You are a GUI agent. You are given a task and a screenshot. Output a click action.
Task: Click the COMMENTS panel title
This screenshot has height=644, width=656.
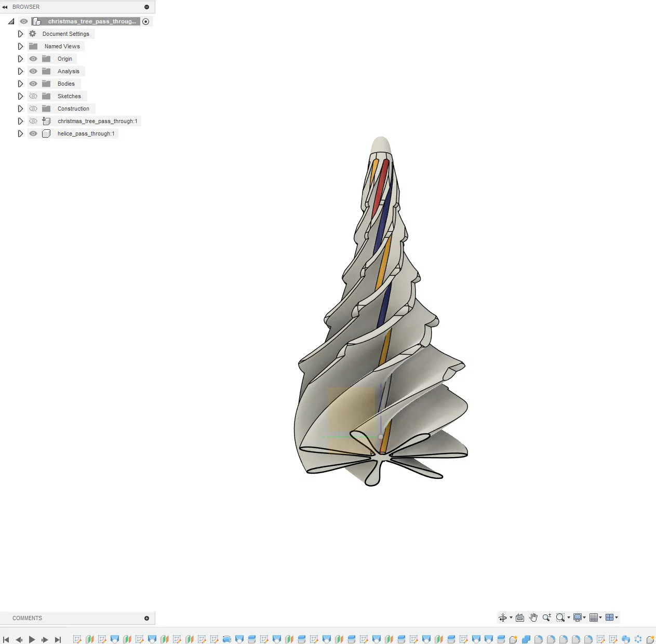pos(27,618)
